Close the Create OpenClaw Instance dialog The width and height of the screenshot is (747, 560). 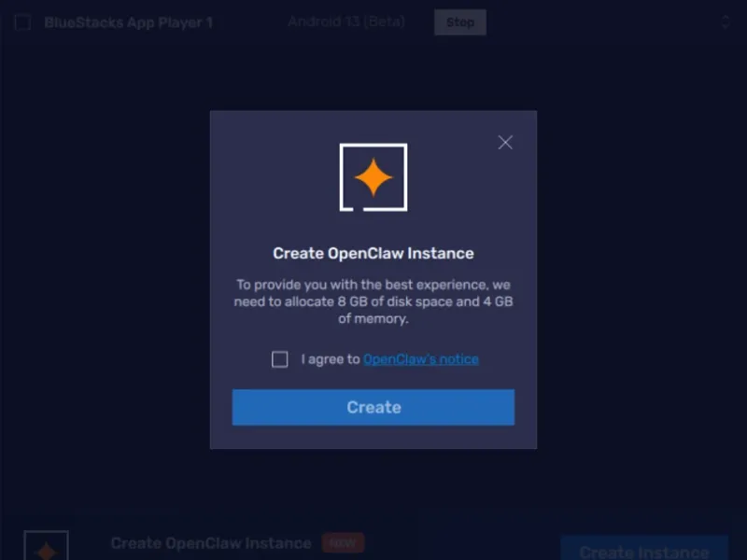pos(505,142)
